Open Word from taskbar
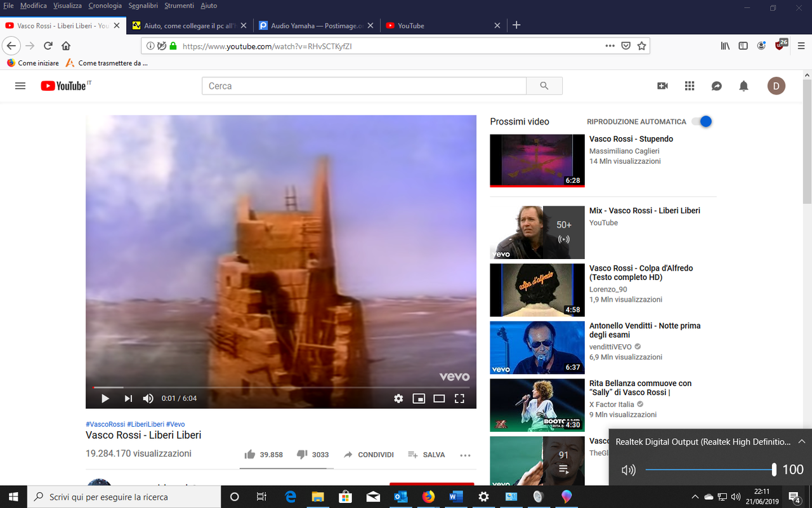 click(455, 497)
